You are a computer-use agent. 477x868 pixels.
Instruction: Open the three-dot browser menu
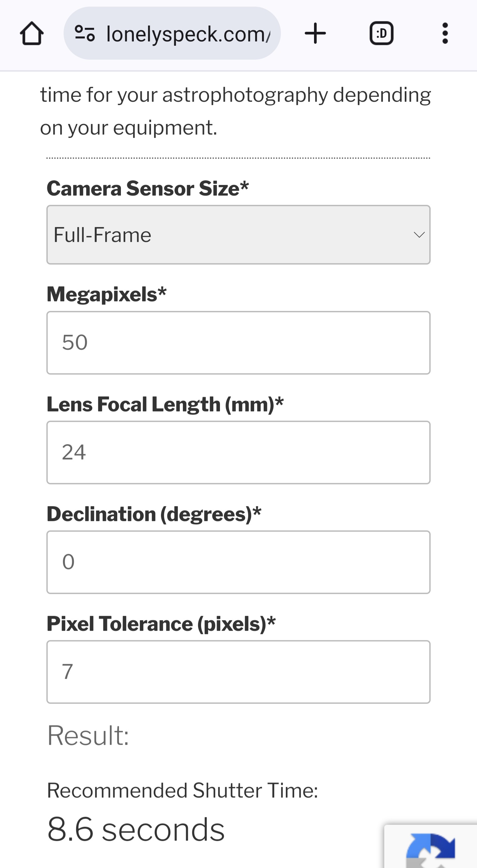pyautogui.click(x=445, y=33)
